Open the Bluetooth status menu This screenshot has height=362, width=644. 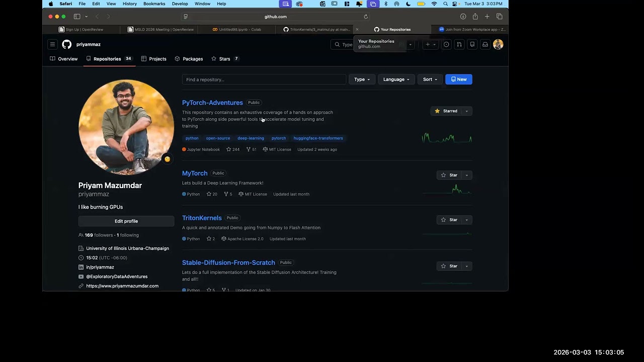pos(386,4)
